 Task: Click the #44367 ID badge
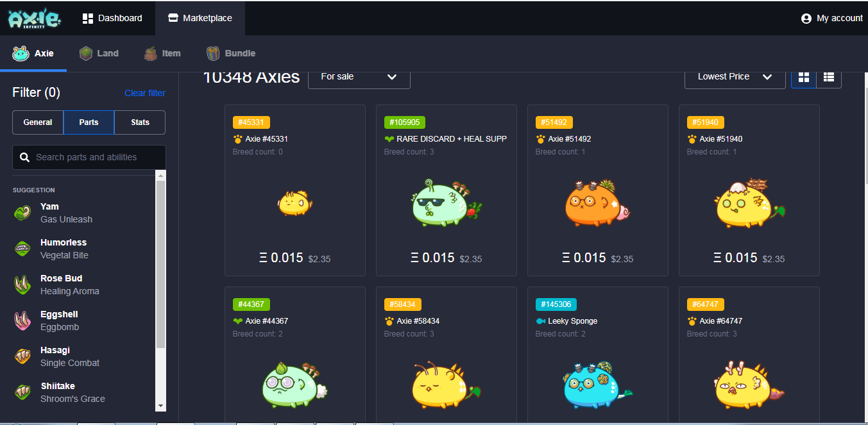coord(251,304)
